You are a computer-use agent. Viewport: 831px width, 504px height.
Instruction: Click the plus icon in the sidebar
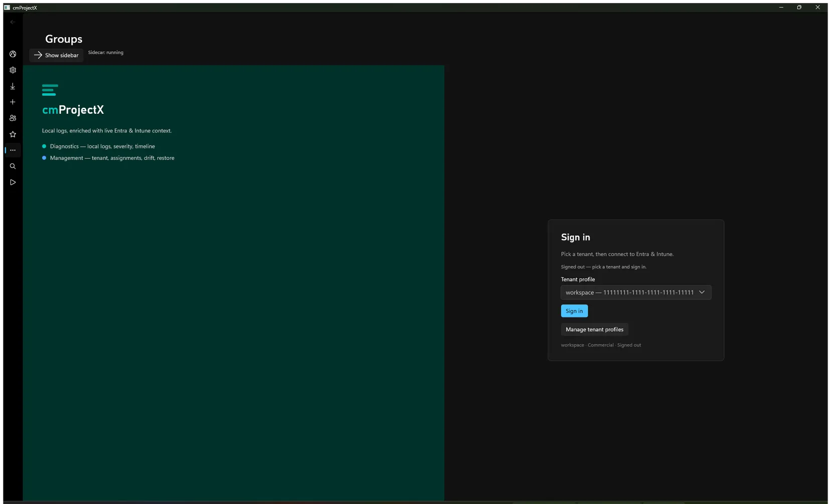coord(13,102)
